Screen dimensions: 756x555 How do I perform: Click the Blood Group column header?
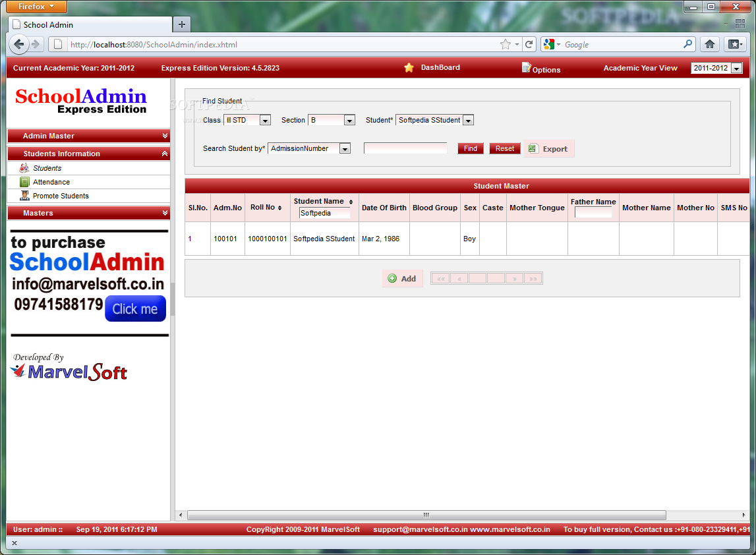(435, 208)
